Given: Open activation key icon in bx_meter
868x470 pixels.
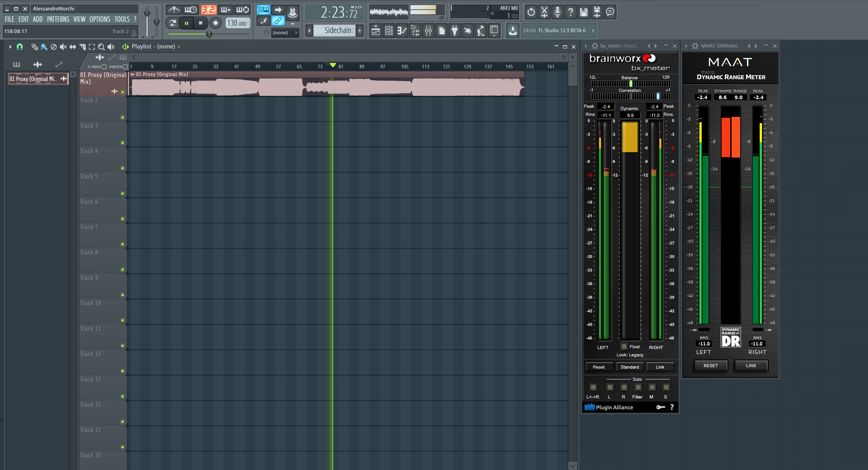Looking at the screenshot, I should click(660, 407).
